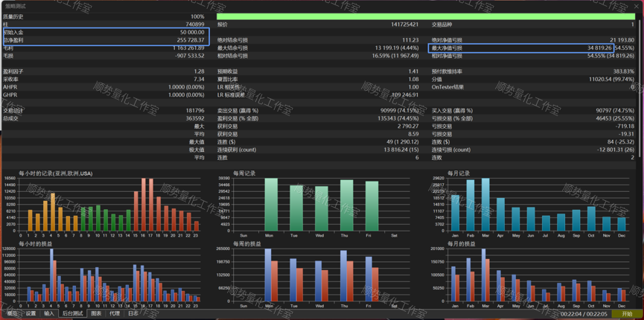This screenshot has width=644, height=320.
Task: Select the largest 亏损交易 value -719.18
Action: pyautogui.click(x=625, y=126)
